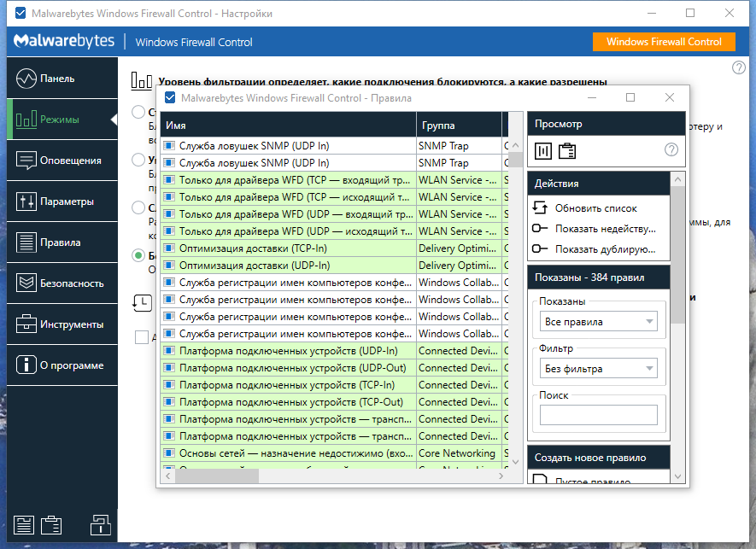Click the rule icon for WFD UDP исходящий row
Screen dimensions: 756x549
pos(169,231)
